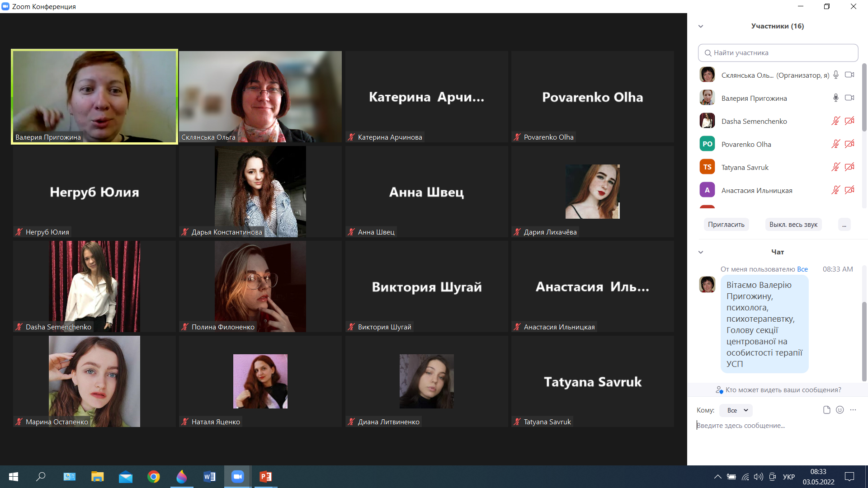Select Виктория Шугай participant tile

point(427,286)
